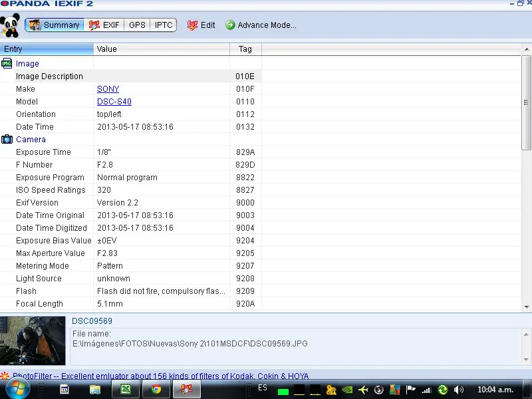
Task: Click the panda logo icon
Action: (10, 25)
